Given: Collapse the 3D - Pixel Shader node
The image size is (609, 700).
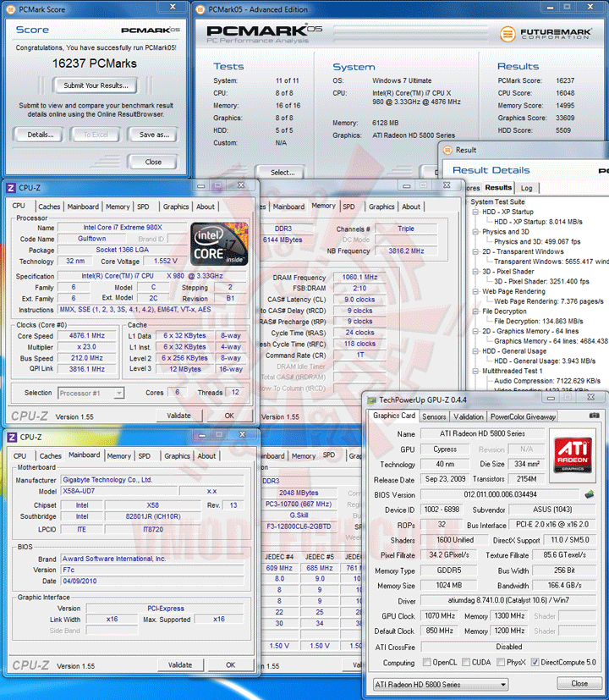Looking at the screenshot, I should coord(475,272).
